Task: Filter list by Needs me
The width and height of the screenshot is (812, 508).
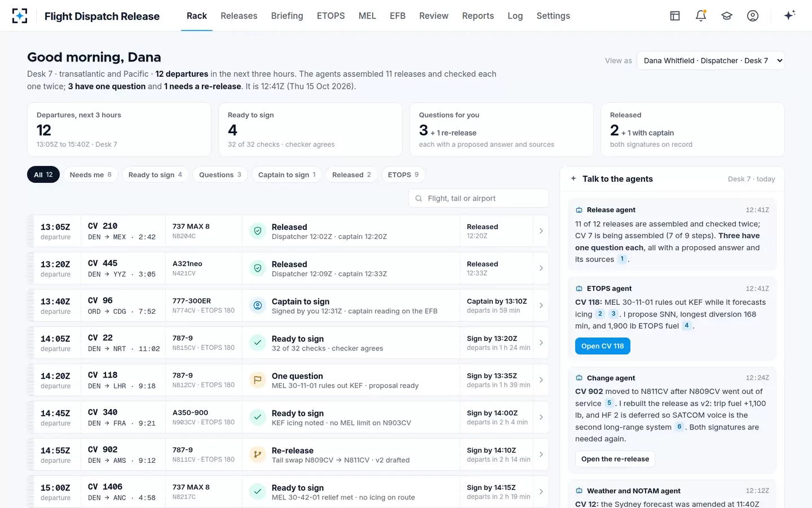Action: 90,174
